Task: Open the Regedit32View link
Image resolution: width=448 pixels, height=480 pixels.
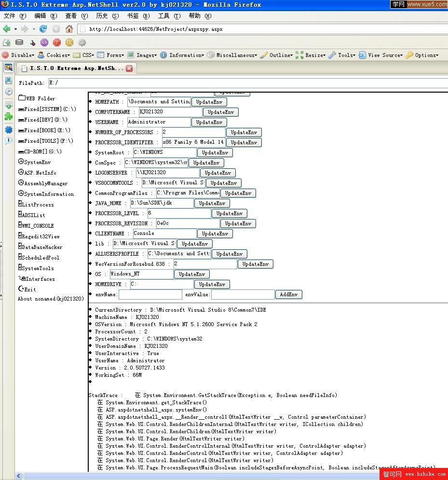Action: pyautogui.click(x=39, y=236)
